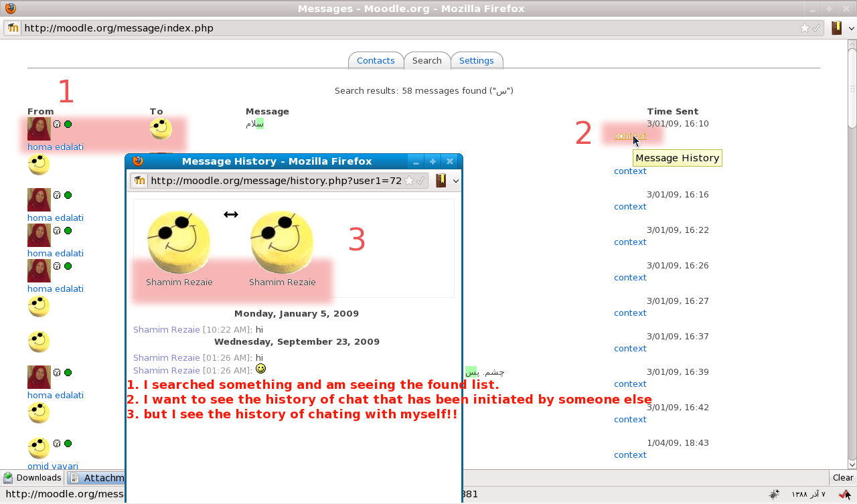
Task: Open the context link for the 1/04/09 18:43 message
Action: coord(630,455)
